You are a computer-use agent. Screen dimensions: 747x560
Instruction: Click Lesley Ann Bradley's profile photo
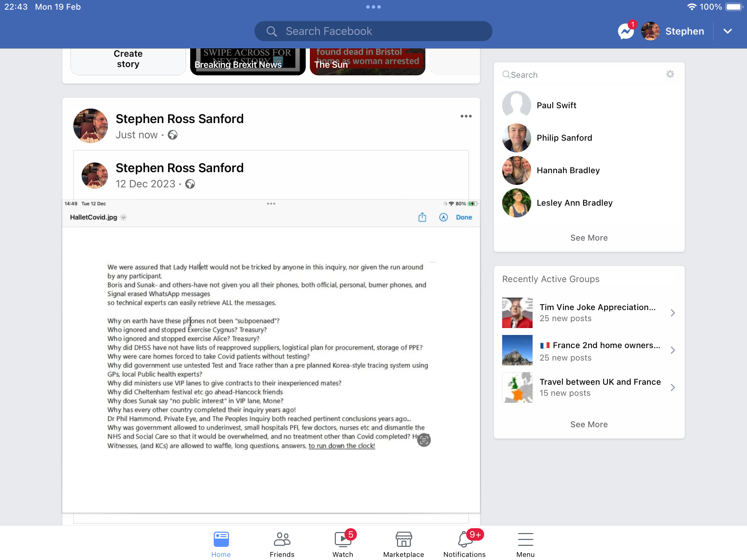[517, 203]
